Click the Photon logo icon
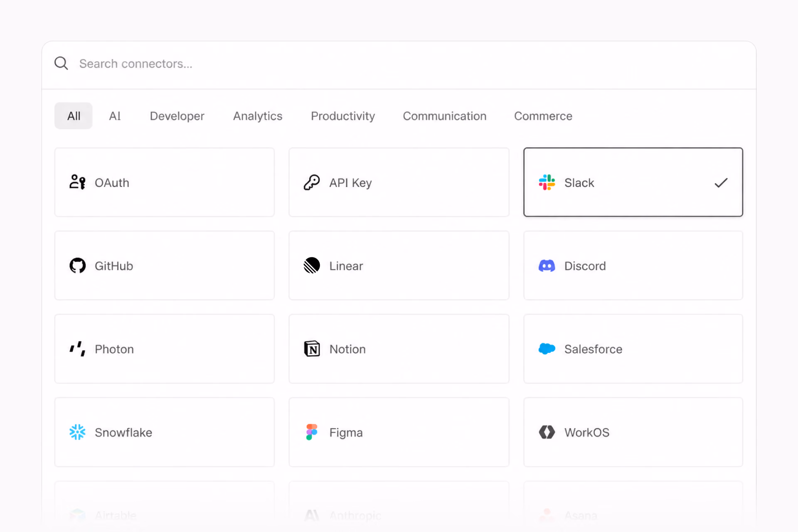The image size is (798, 532). point(77,349)
